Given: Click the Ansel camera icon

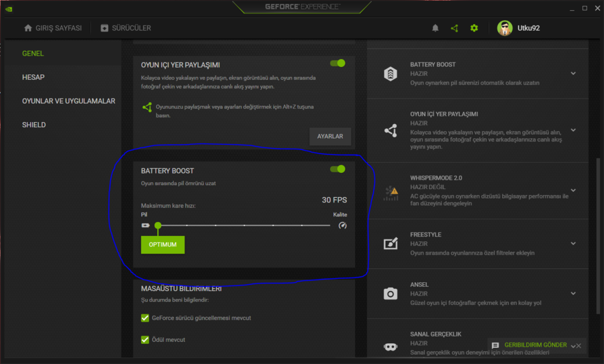Looking at the screenshot, I should click(390, 294).
